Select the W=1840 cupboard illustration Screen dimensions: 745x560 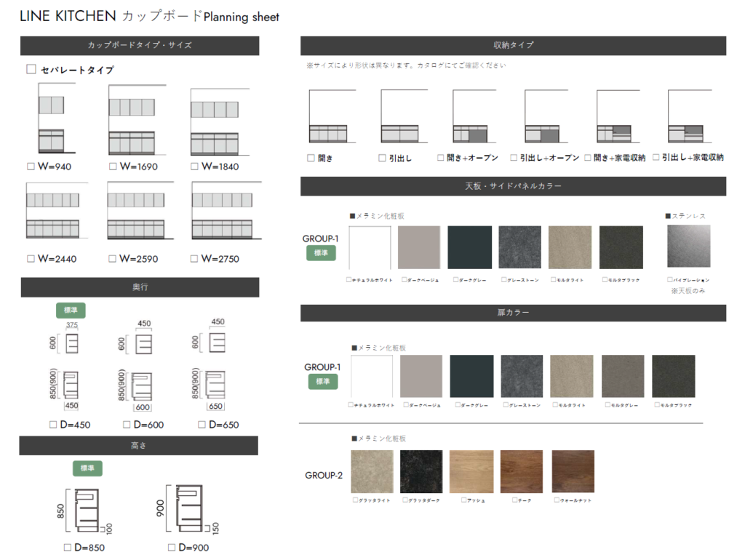pyautogui.click(x=215, y=121)
